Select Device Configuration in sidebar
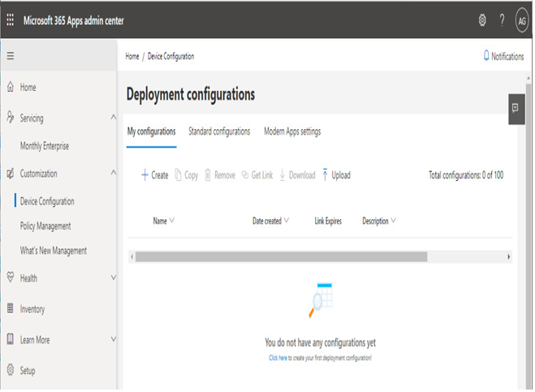The width and height of the screenshot is (535, 392). pyautogui.click(x=47, y=201)
